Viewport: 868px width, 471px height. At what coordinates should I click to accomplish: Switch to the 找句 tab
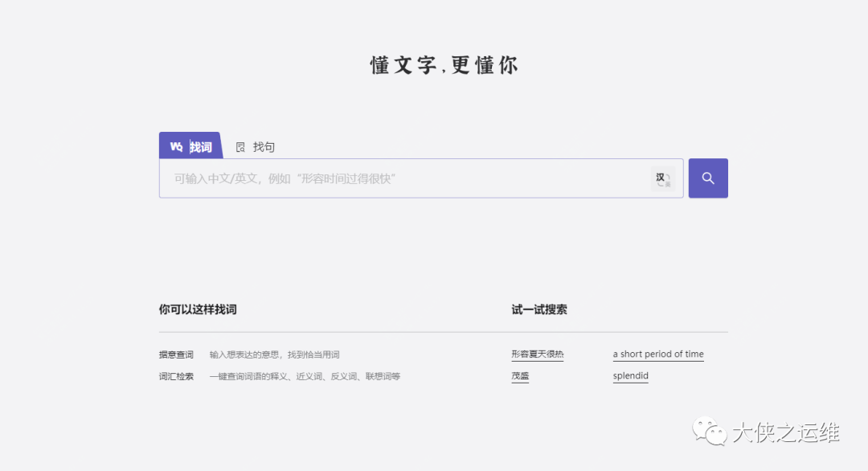264,146
